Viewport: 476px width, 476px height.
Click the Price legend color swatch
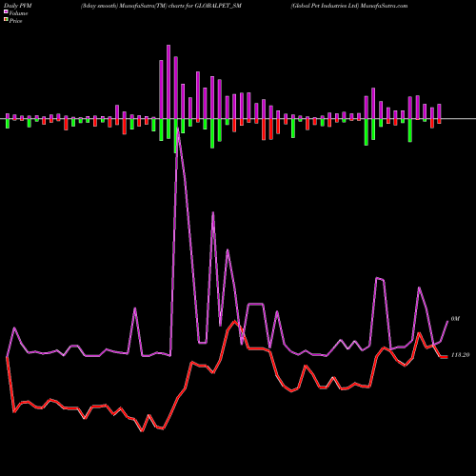6,20
